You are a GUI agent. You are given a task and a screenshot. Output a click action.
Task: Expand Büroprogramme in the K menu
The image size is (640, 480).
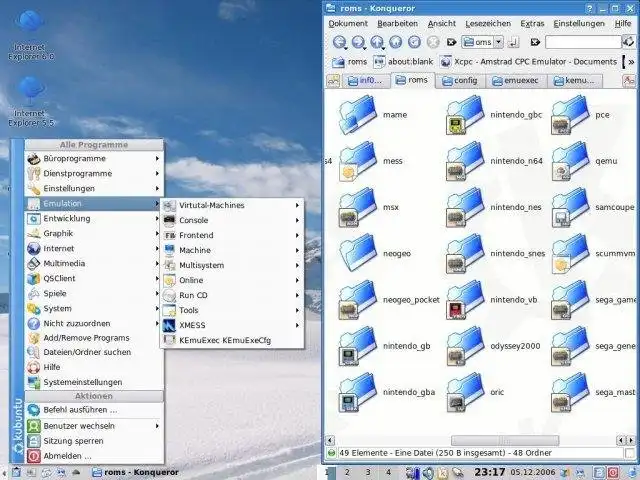(94, 158)
